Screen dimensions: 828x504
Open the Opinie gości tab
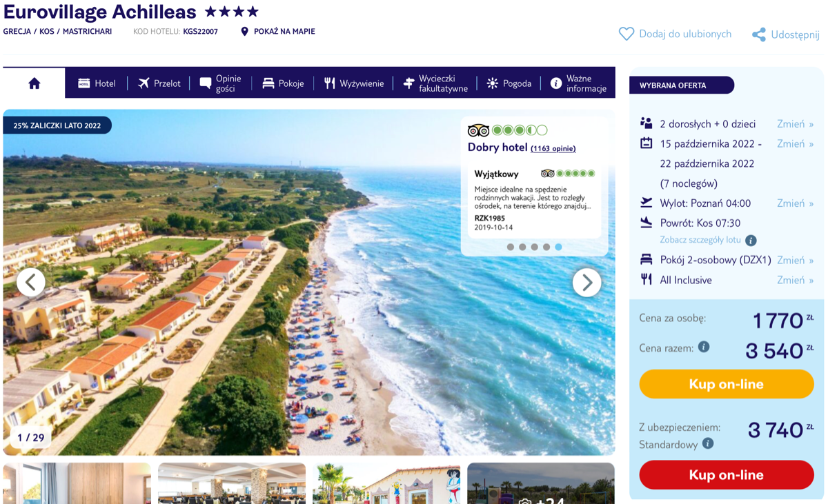pos(220,83)
